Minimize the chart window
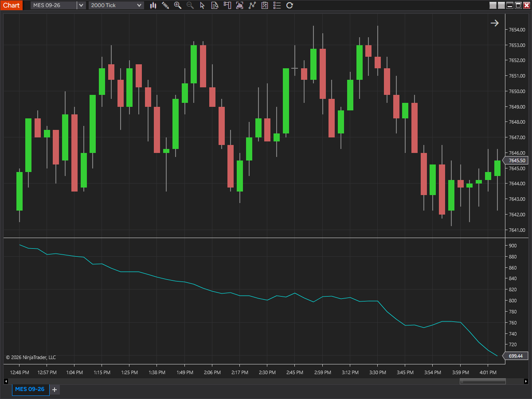The image size is (532, 399). (x=510, y=5)
